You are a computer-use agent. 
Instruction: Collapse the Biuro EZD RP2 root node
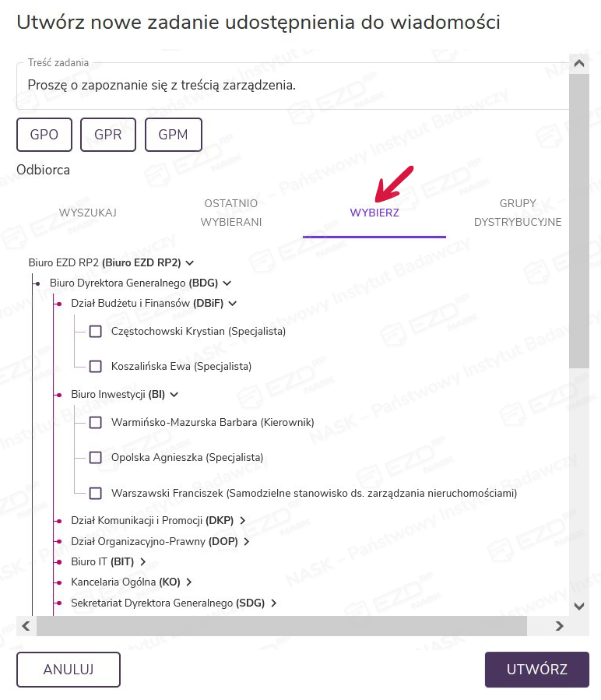(190, 263)
